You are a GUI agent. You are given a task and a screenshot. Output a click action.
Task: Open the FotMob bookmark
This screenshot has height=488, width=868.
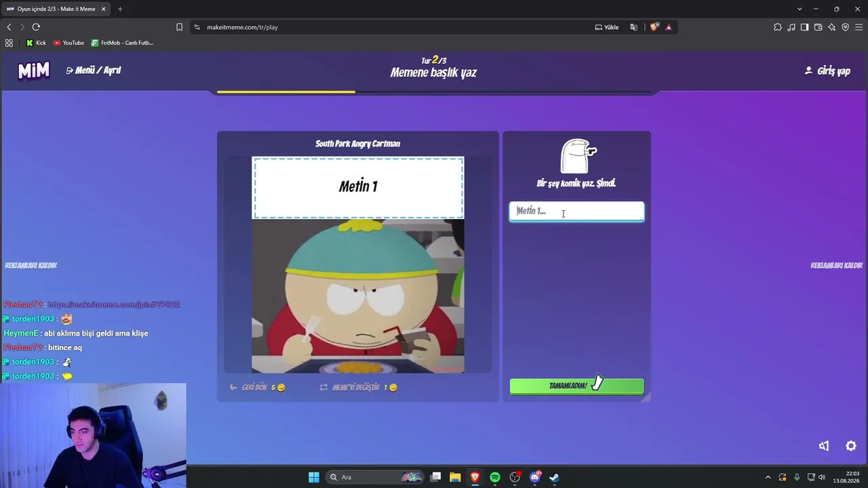coord(122,43)
